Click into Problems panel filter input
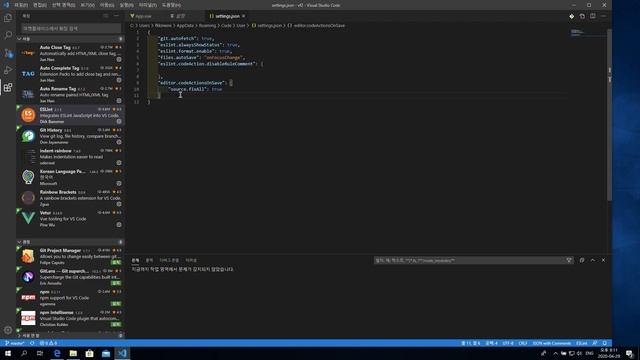Image resolution: width=640 pixels, height=360 pixels. [469, 260]
